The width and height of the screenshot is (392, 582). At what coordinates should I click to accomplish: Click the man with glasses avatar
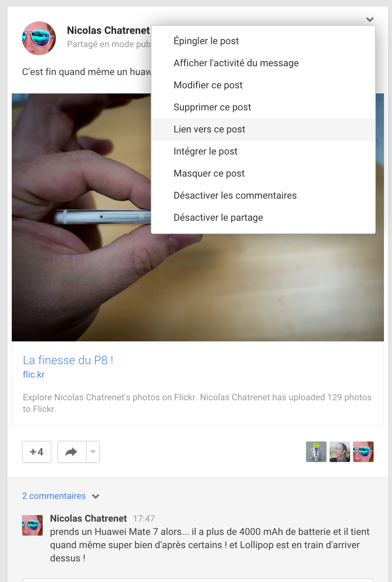point(340,452)
